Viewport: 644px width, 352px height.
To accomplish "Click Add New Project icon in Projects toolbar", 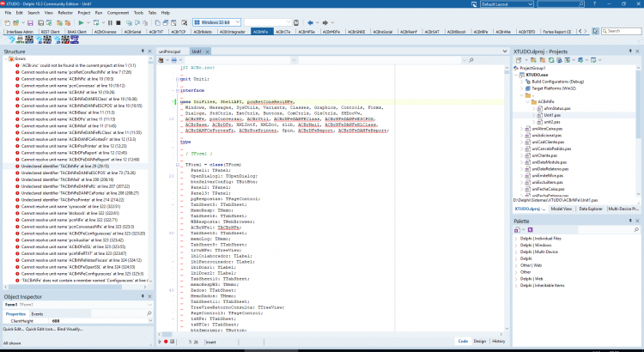I will coord(533,60).
